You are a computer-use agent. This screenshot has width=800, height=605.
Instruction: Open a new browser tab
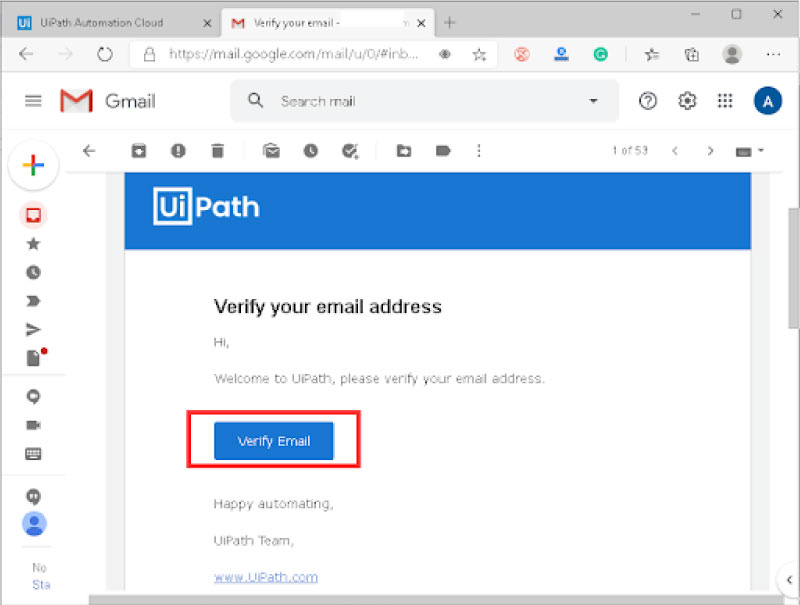coord(449,22)
